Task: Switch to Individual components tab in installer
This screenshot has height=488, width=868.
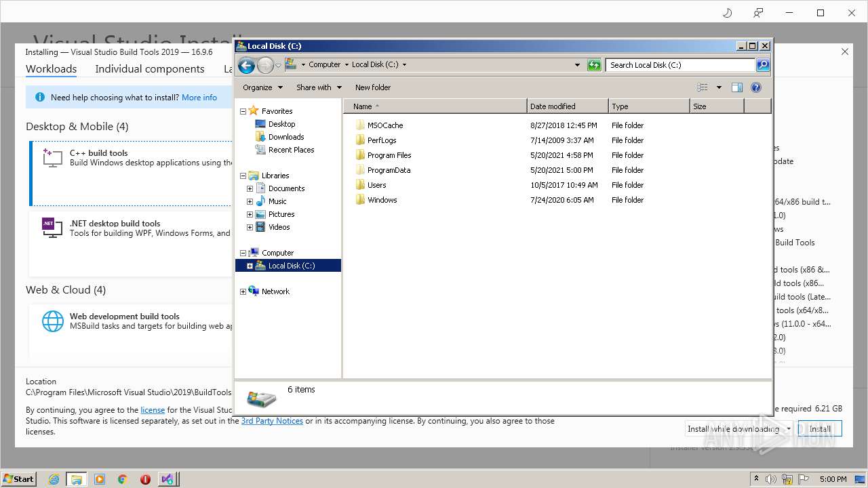Action: [149, 69]
